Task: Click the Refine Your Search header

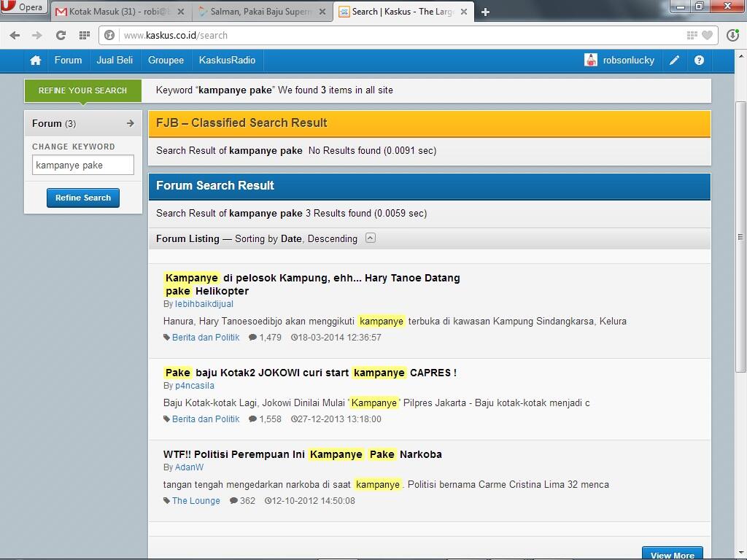Action: [x=83, y=90]
